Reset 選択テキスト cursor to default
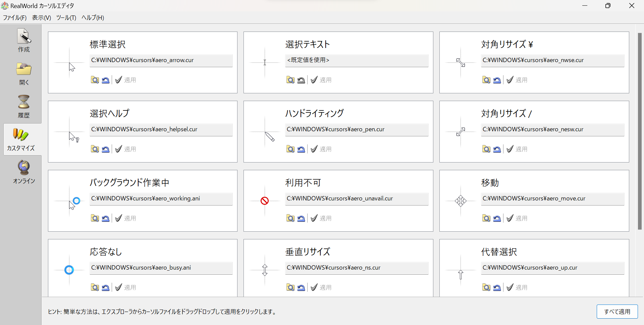This screenshot has height=325, width=644. pyautogui.click(x=301, y=80)
